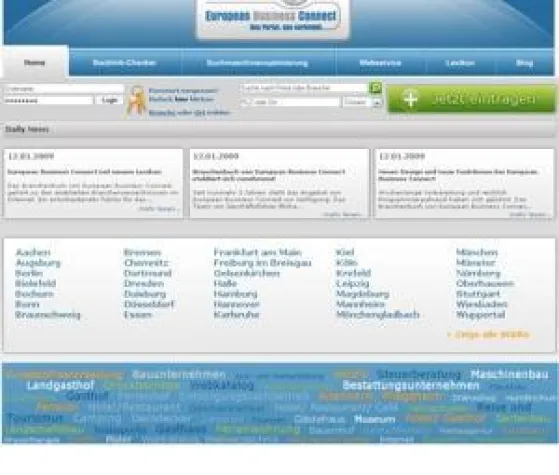
Task: Select city Dresden
Action: point(144,284)
